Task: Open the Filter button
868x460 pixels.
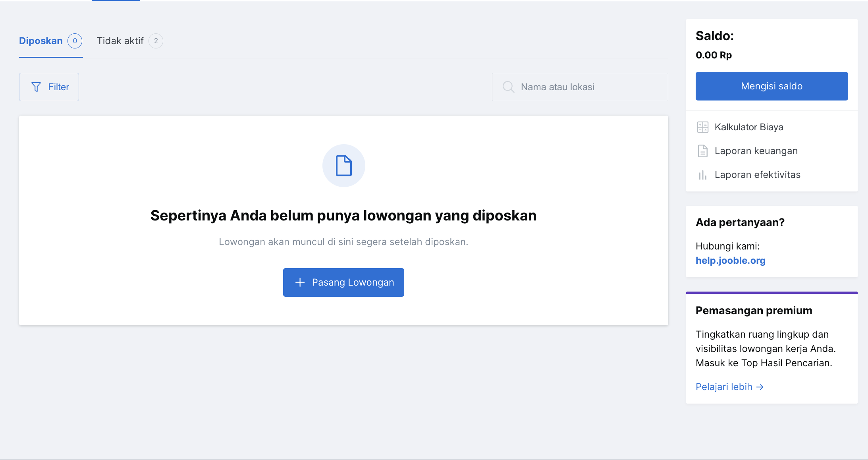Action: (49, 87)
